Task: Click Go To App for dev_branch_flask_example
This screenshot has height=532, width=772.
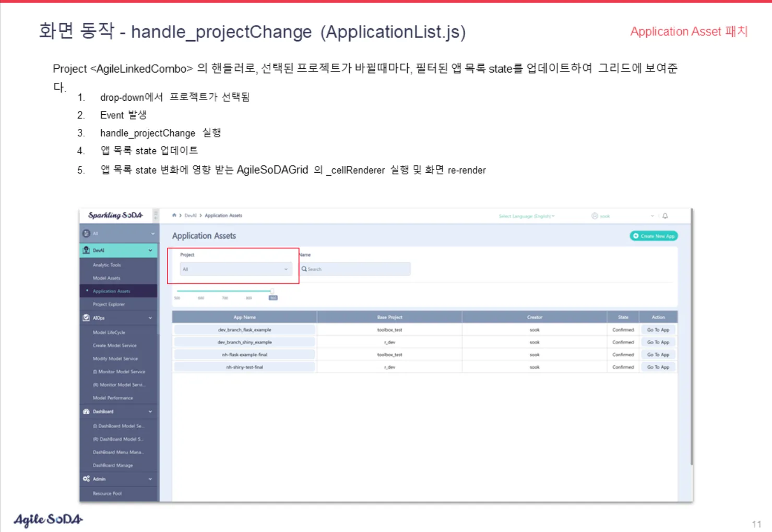Action: (x=658, y=330)
